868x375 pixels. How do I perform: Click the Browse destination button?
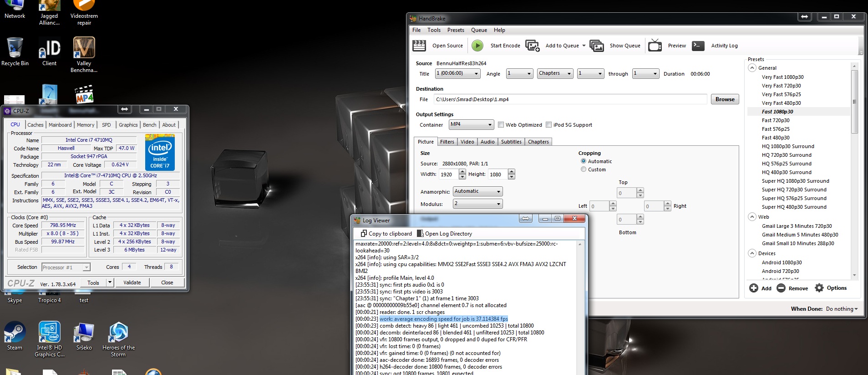click(725, 99)
